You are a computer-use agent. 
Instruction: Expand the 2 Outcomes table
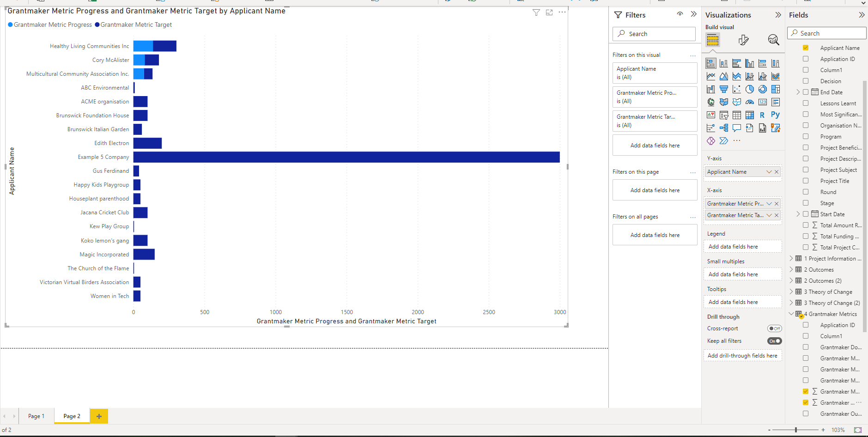point(791,270)
